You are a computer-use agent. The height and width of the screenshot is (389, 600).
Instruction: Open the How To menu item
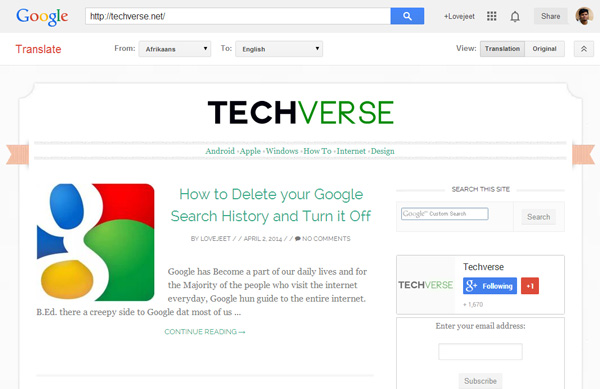[x=317, y=151]
